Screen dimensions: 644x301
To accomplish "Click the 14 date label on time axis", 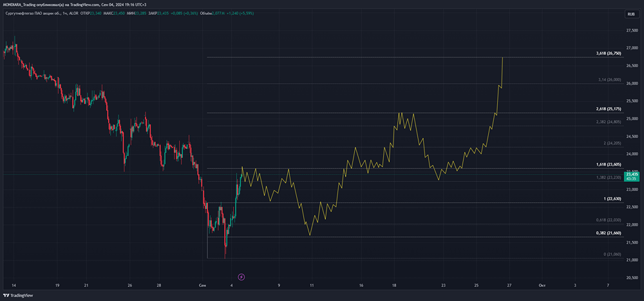I will coord(13,286).
